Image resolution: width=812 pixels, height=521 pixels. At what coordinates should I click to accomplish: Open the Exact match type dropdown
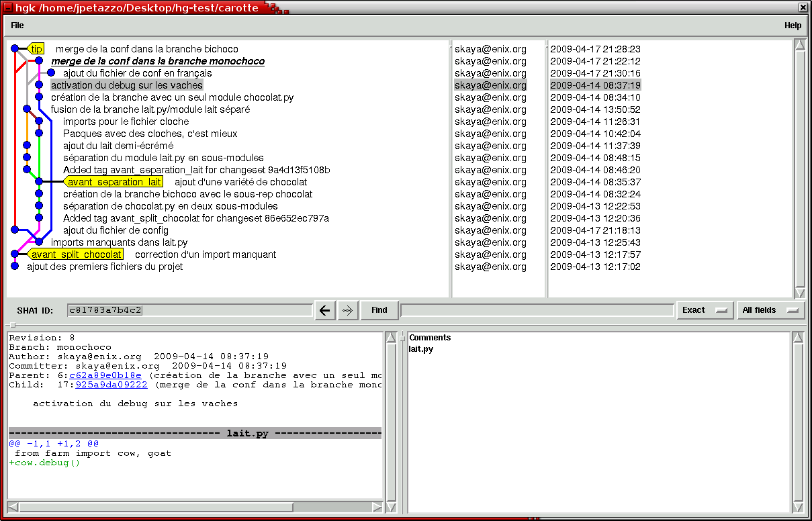705,310
